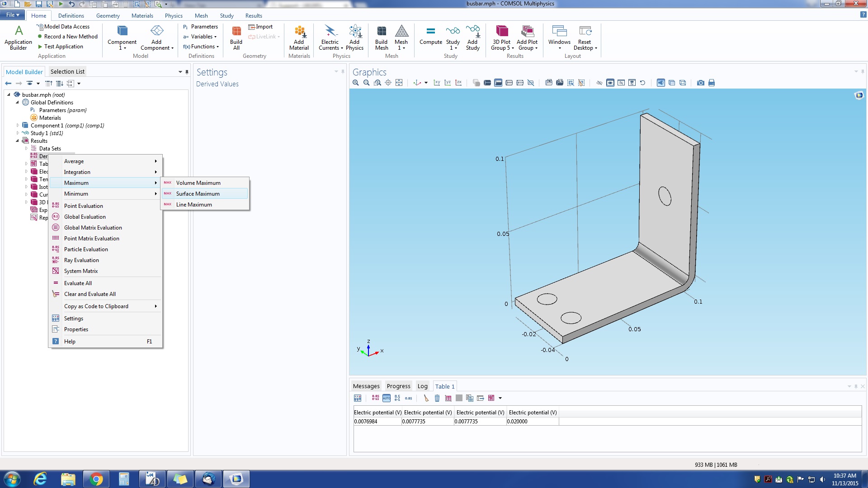Toggle select boundaries mode button
Image resolution: width=868 pixels, height=488 pixels.
click(x=498, y=83)
